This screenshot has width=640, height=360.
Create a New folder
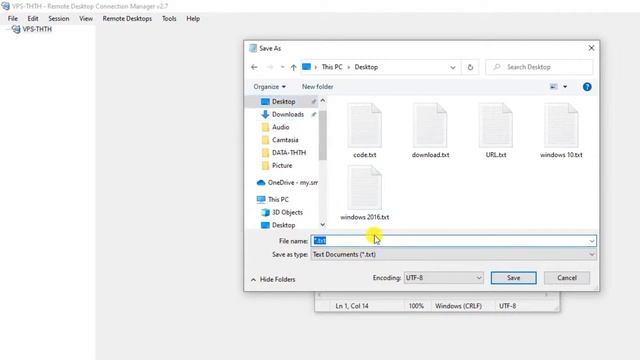coord(318,87)
